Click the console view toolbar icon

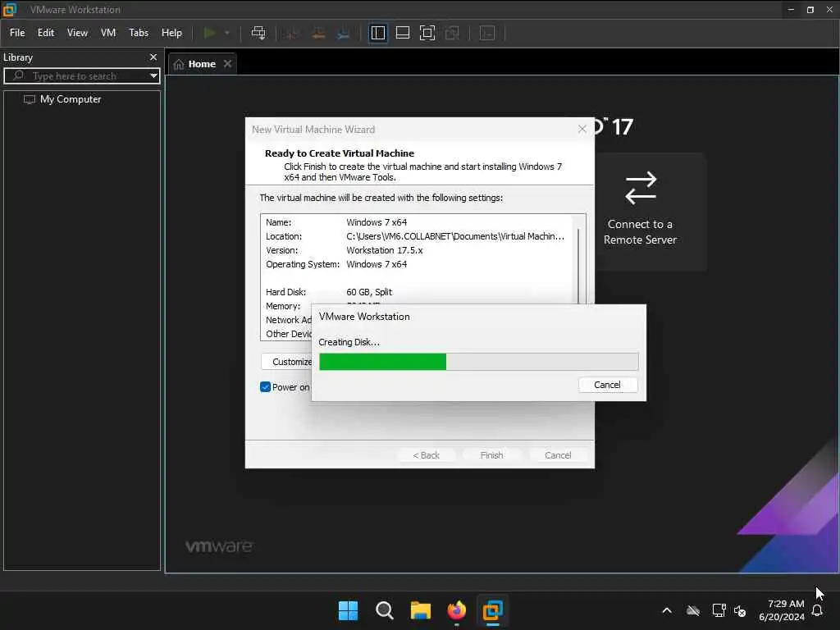coord(487,33)
